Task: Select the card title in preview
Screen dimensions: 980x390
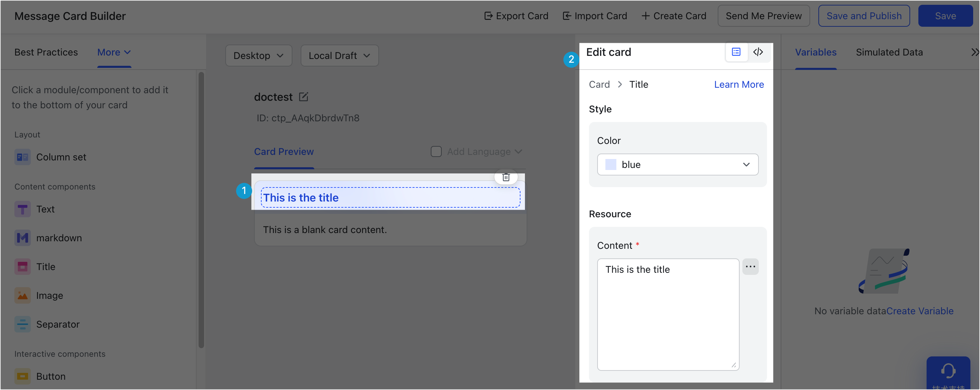Action: click(x=390, y=198)
